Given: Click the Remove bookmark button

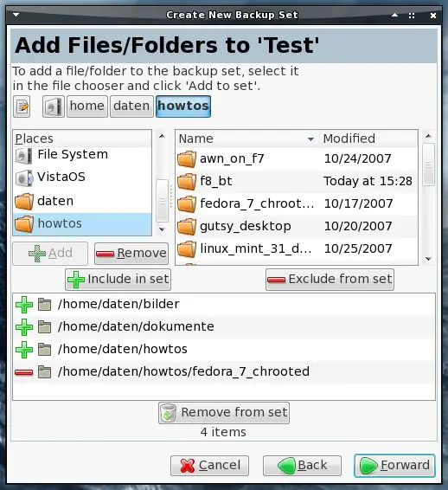Looking at the screenshot, I should tap(131, 254).
